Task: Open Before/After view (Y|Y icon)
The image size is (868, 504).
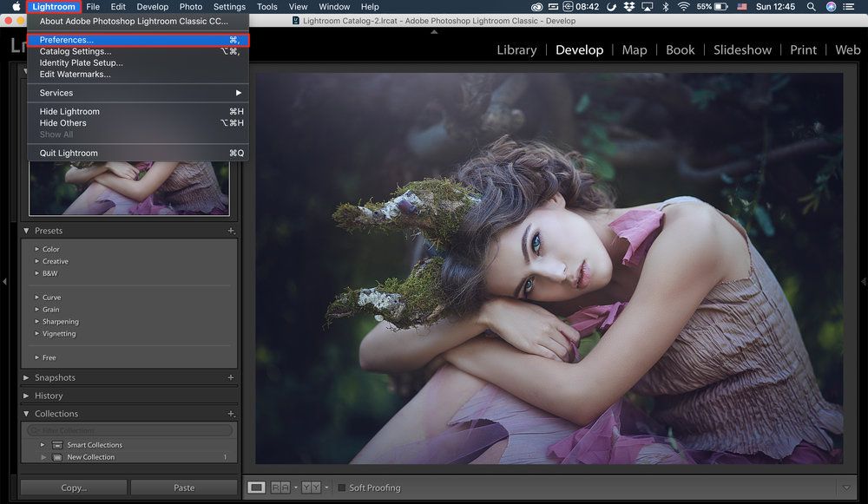Action: click(x=311, y=488)
